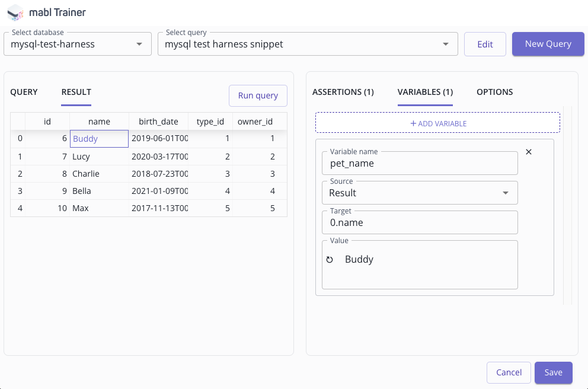Viewport: 588px width, 389px height.
Task: Switch to the ASSERTIONS tab
Action: point(343,92)
